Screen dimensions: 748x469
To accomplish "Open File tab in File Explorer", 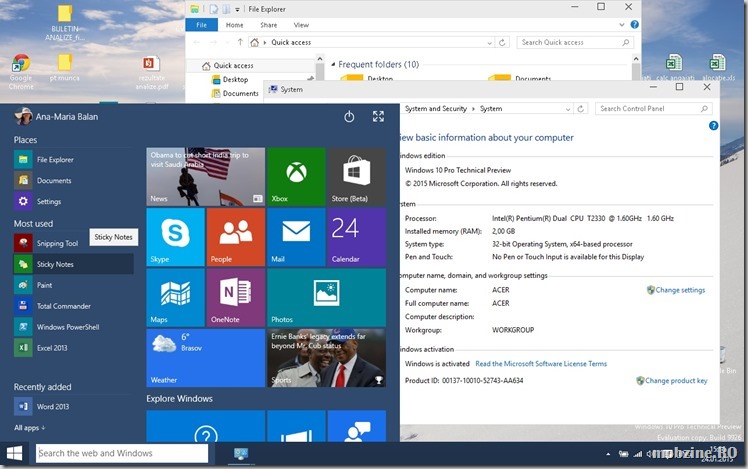I will (x=202, y=25).
